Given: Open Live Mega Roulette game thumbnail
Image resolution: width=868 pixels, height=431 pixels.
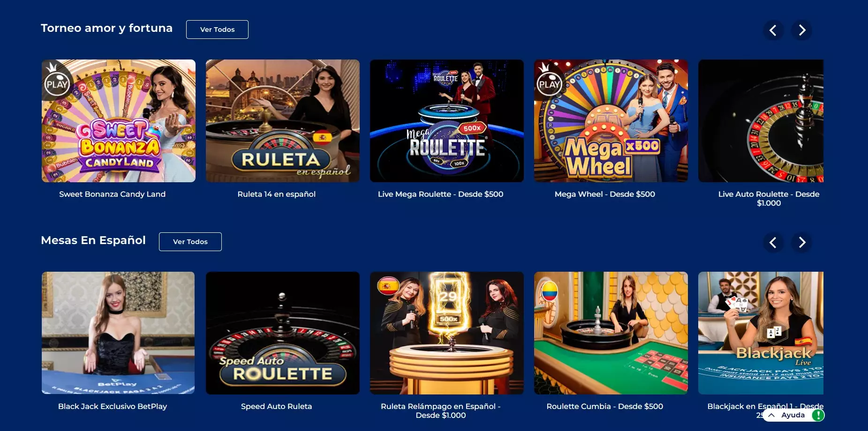Looking at the screenshot, I should [447, 121].
